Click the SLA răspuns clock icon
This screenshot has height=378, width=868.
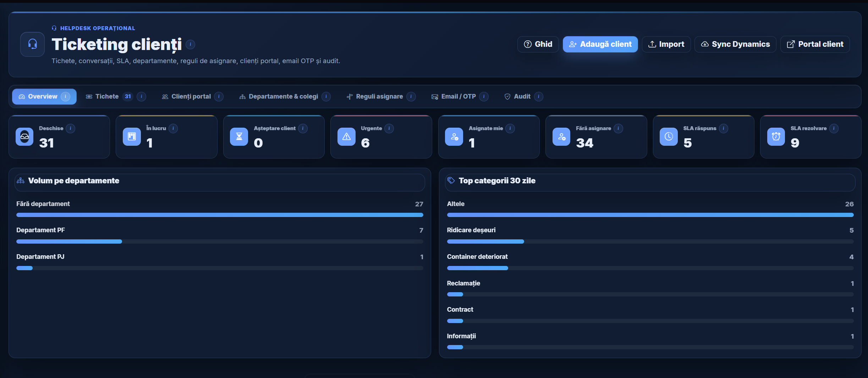click(669, 137)
